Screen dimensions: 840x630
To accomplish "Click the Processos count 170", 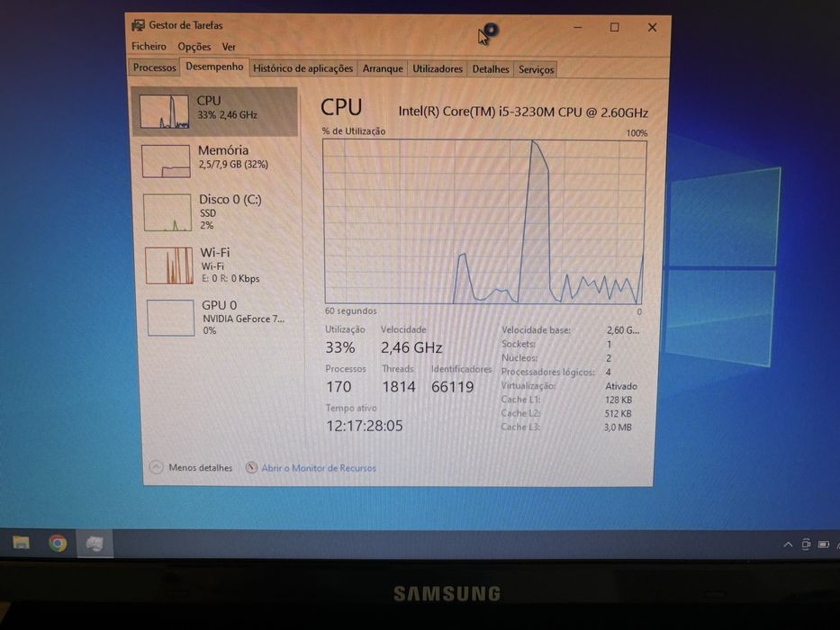I will tap(339, 387).
